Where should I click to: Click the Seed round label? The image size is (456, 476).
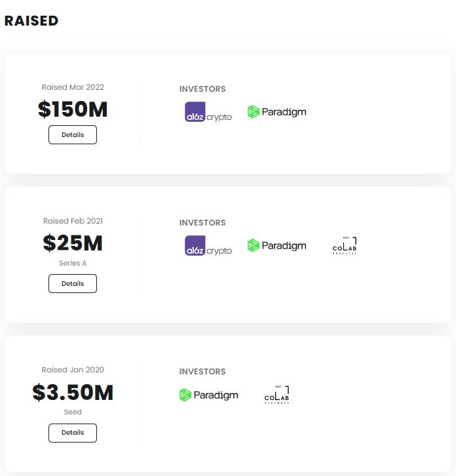73,412
